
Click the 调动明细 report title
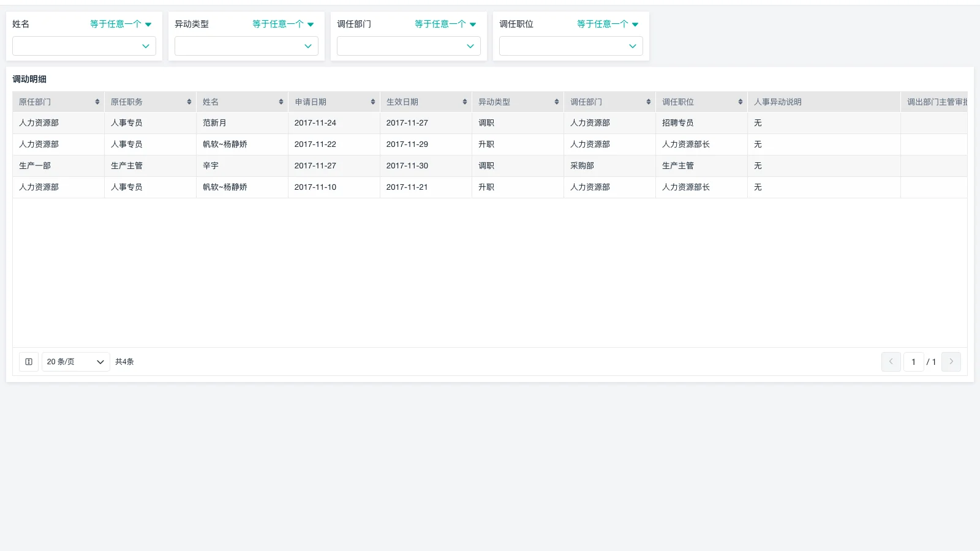coord(29,79)
